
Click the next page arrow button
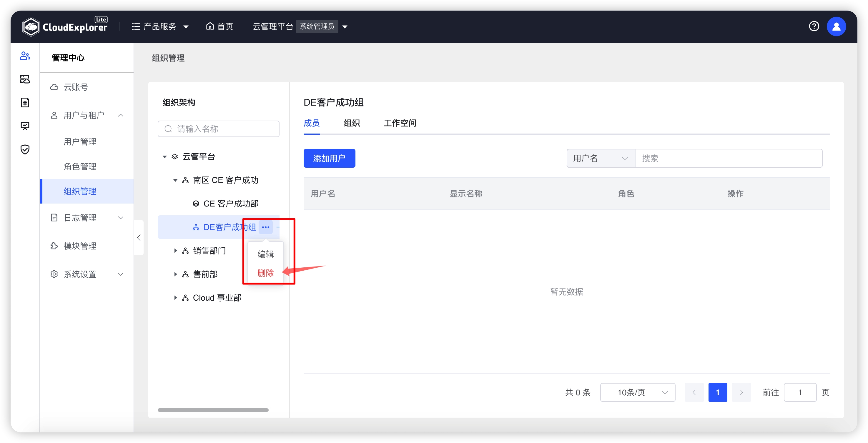741,392
